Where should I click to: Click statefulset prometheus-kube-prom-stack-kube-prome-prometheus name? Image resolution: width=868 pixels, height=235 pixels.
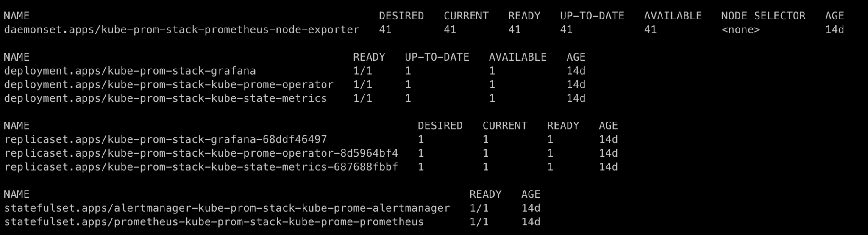[214, 222]
